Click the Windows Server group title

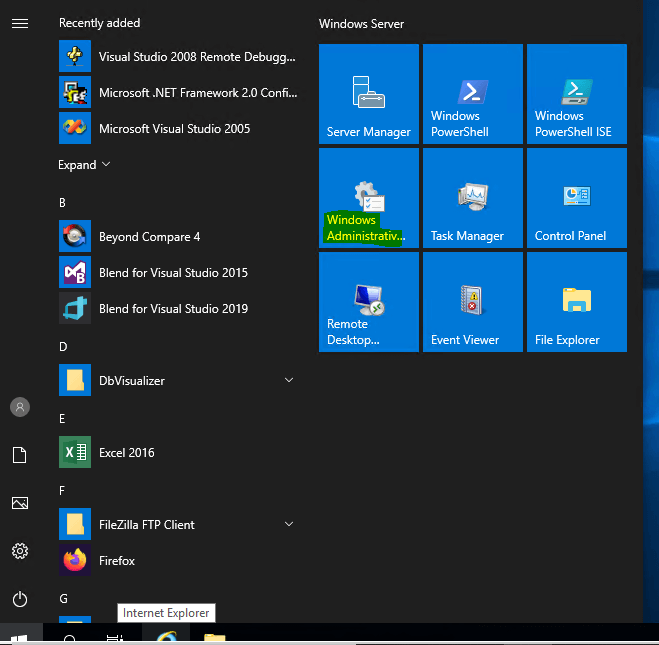(361, 24)
